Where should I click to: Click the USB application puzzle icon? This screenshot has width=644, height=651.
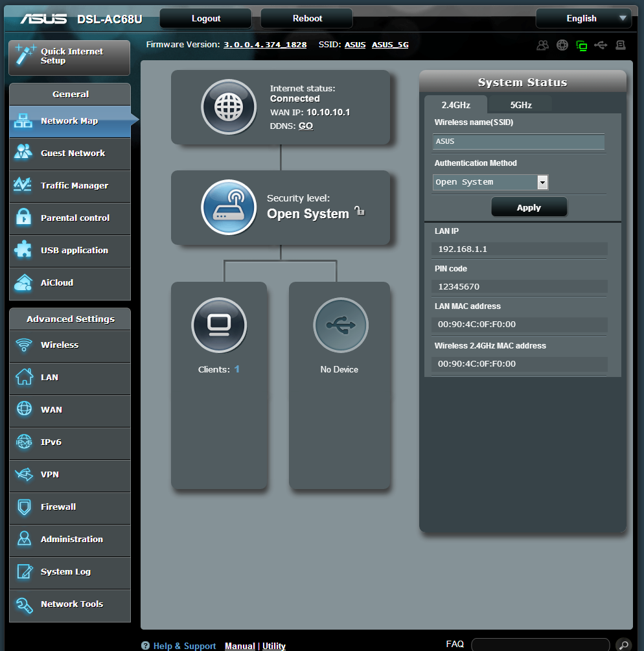(x=23, y=249)
